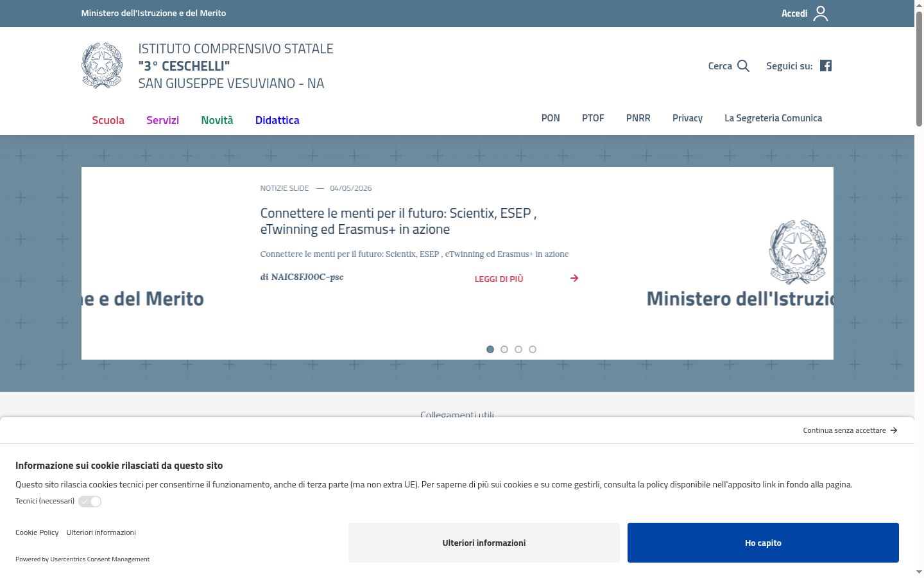Open the Cookie Policy link
This screenshot has height=578, width=924.
click(x=37, y=532)
